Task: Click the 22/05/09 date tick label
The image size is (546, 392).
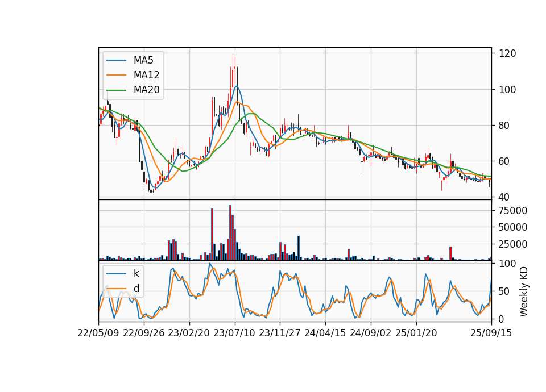Action: click(98, 333)
